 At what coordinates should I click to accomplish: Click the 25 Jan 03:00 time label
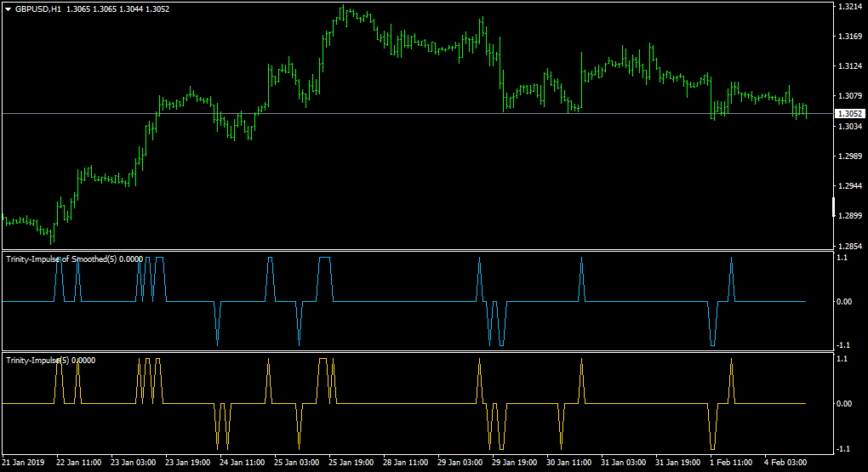point(297,462)
